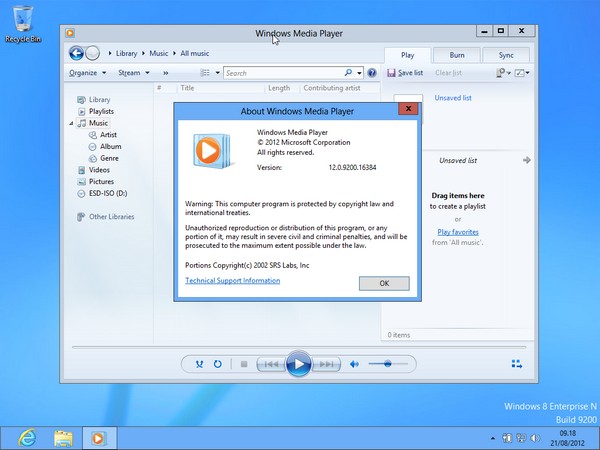This screenshot has width=600, height=450.
Task: Click the system tray network icon
Action: click(521, 438)
